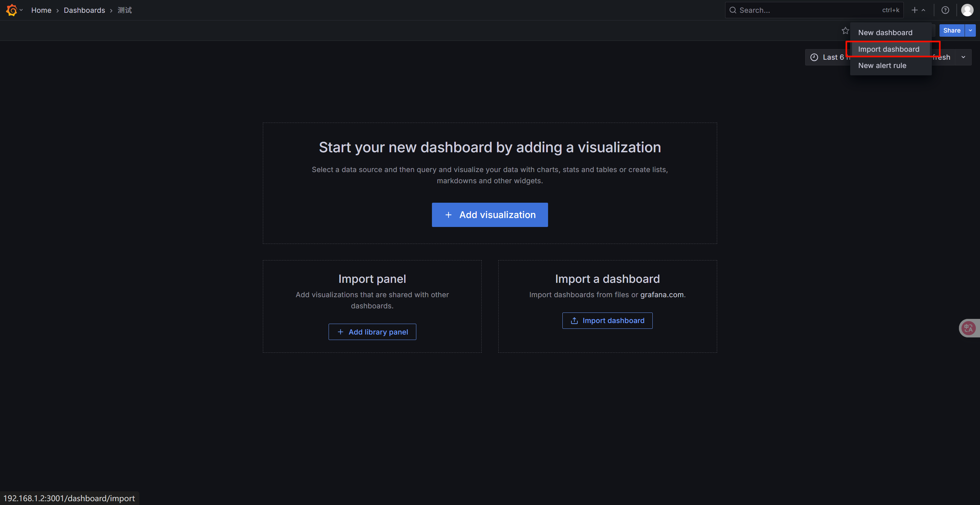Open the help question mark menu
Image resolution: width=980 pixels, height=505 pixels.
(x=945, y=10)
